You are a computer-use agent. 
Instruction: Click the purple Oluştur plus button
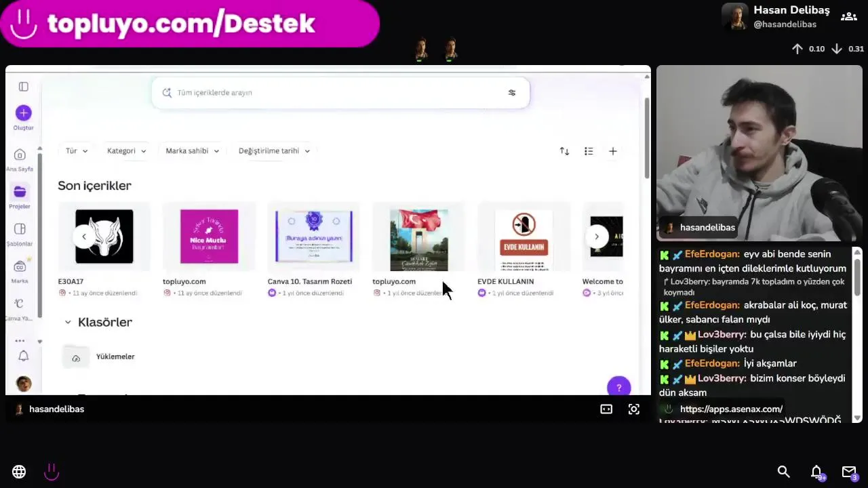tap(23, 113)
